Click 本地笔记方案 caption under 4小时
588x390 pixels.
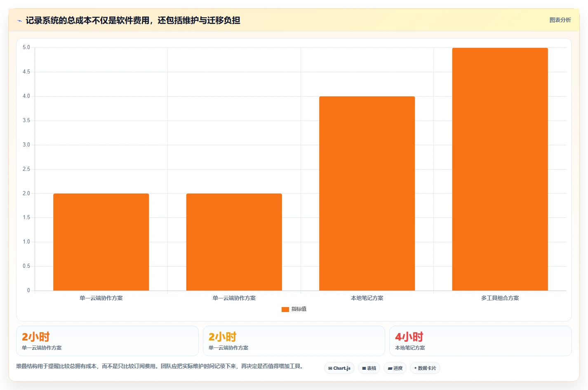[410, 348]
